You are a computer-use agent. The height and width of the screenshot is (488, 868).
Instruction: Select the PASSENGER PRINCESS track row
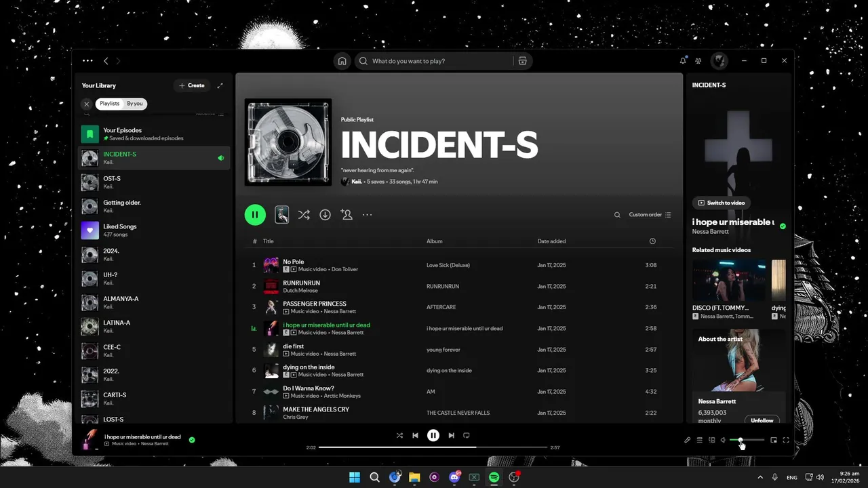coord(458,307)
